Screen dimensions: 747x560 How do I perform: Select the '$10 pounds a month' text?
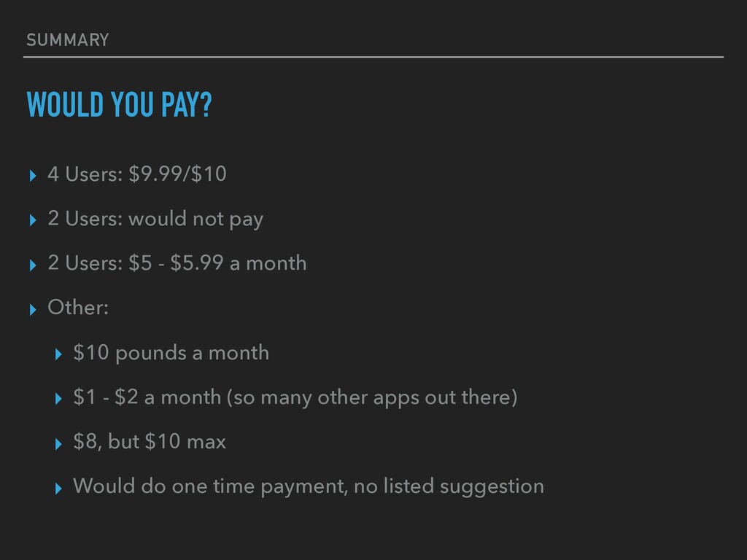171,353
